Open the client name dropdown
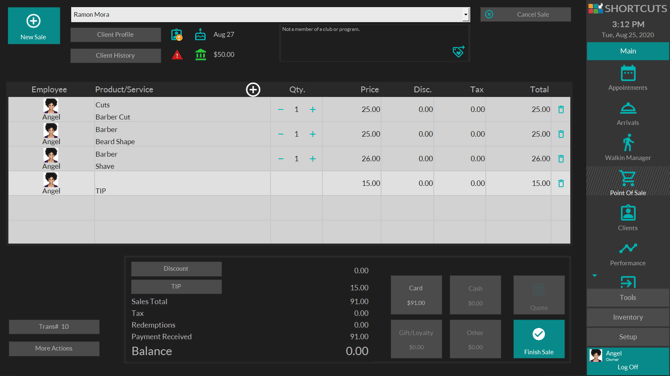The width and height of the screenshot is (670, 376). click(x=465, y=15)
